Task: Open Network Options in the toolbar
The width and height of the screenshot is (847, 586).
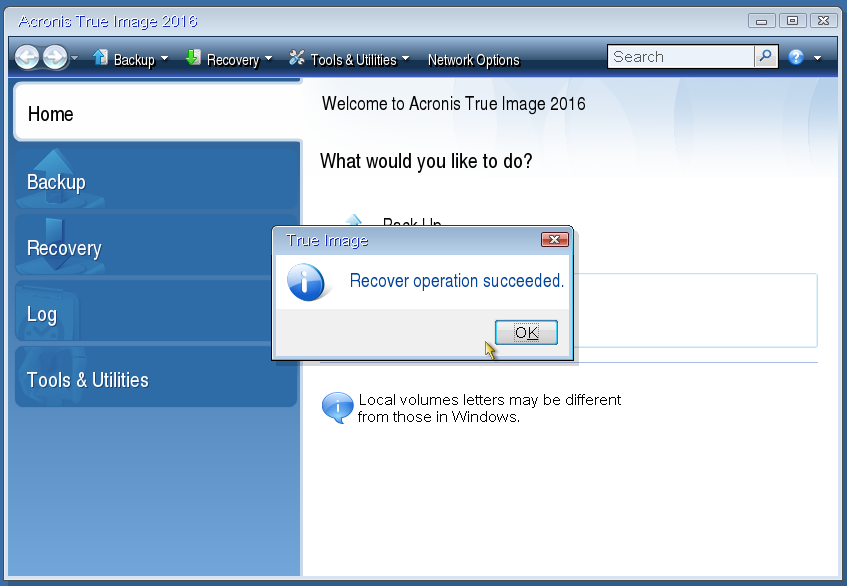Action: coord(474,60)
